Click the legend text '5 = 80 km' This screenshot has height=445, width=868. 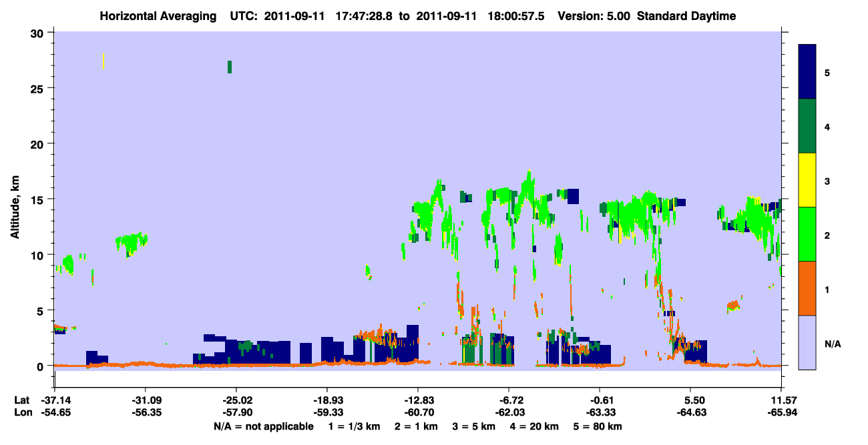(598, 426)
